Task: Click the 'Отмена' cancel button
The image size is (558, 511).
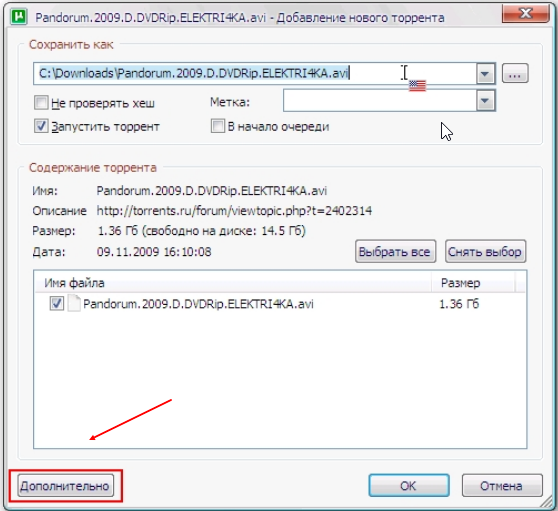Action: tap(502, 485)
